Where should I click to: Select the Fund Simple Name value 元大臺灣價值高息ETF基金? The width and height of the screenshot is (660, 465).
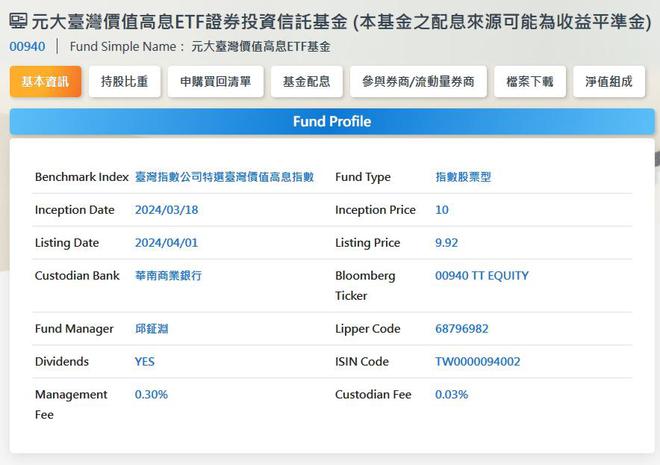point(261,47)
